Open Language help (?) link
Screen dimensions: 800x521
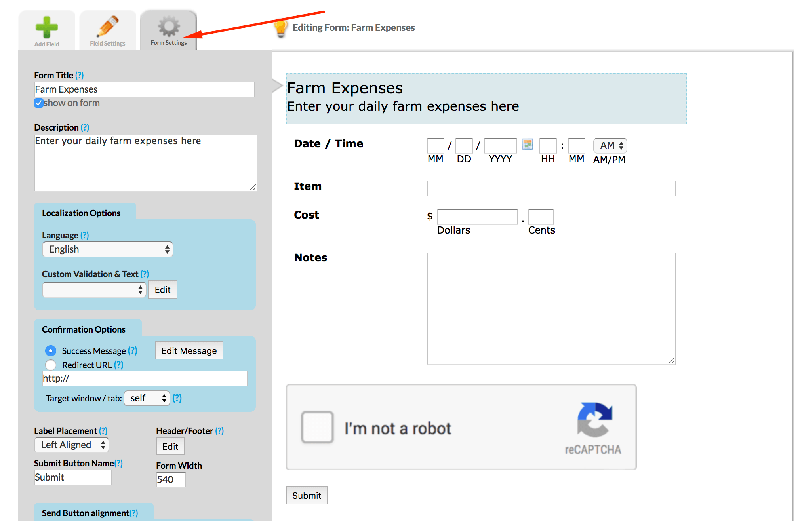tap(85, 235)
